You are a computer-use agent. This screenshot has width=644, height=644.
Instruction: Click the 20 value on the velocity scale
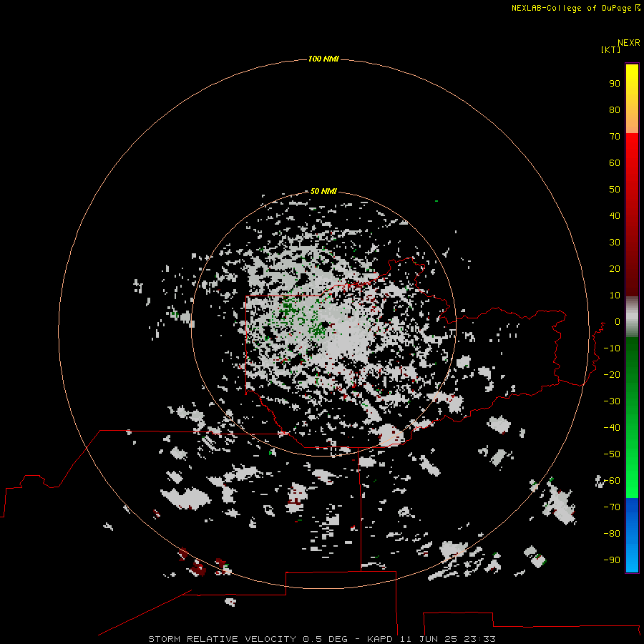(615, 268)
